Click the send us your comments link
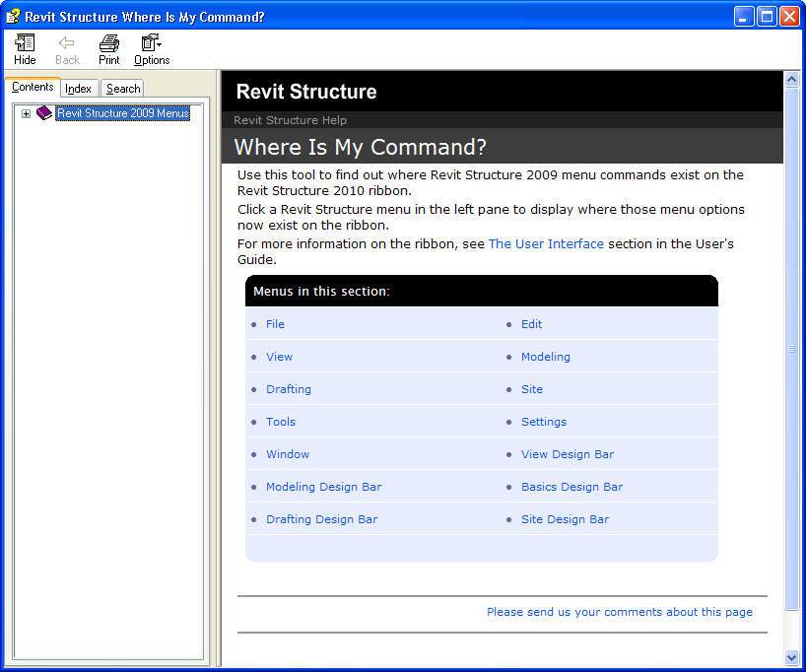The width and height of the screenshot is (806, 672). 620,612
